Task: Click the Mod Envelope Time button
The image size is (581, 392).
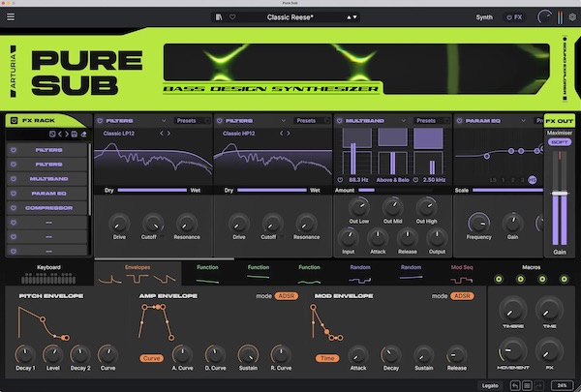Action: pos(327,358)
